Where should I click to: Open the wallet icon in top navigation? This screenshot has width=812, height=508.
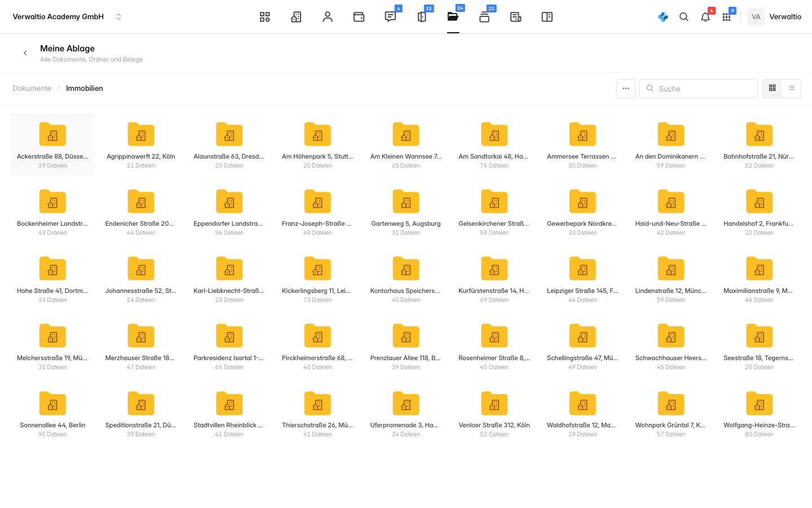(359, 17)
